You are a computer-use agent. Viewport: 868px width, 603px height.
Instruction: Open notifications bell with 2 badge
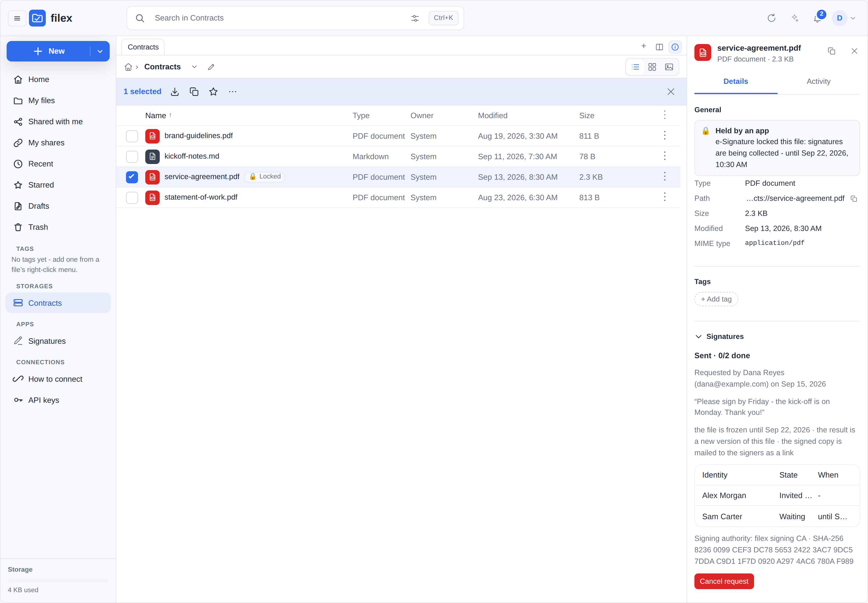pos(817,18)
